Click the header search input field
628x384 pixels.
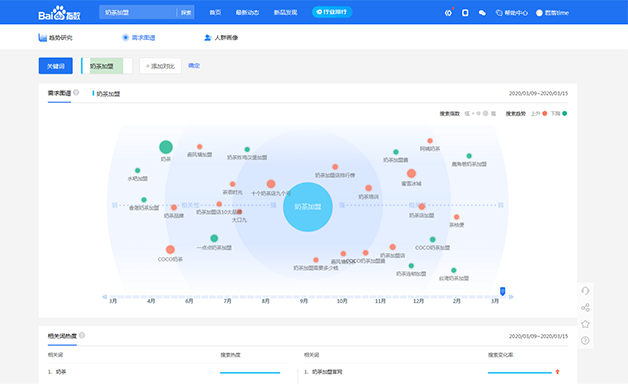[137, 12]
